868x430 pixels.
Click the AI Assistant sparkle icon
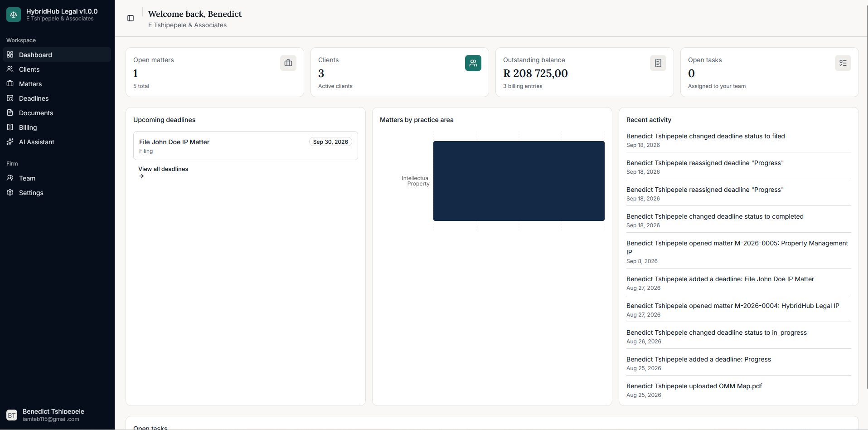pyautogui.click(x=10, y=142)
